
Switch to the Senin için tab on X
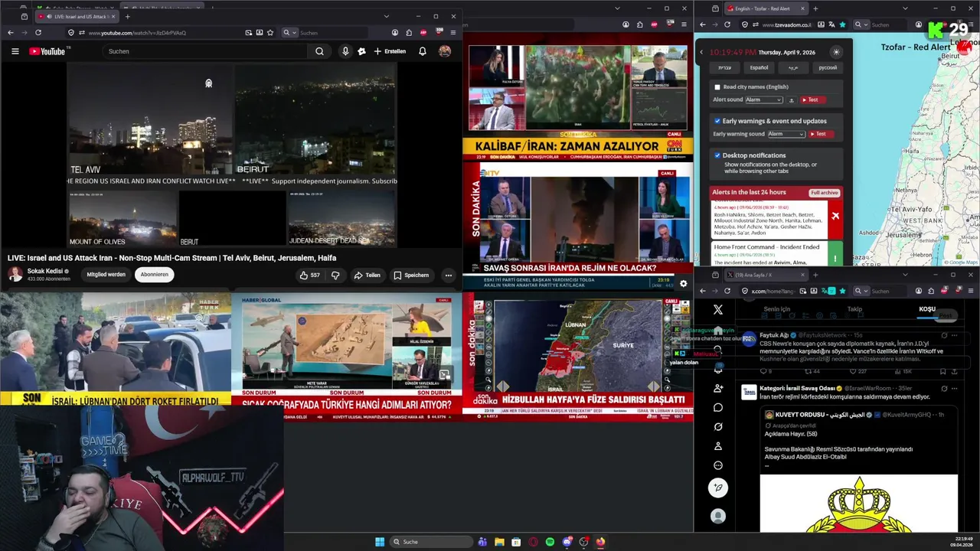(x=777, y=309)
